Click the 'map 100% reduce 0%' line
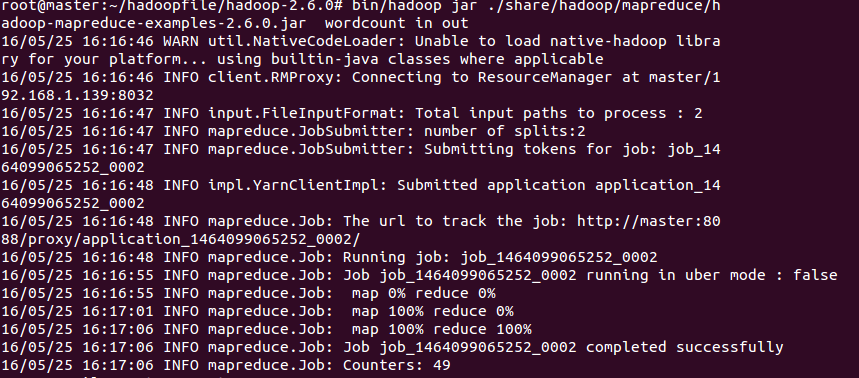This screenshot has height=378, width=859. [433, 311]
